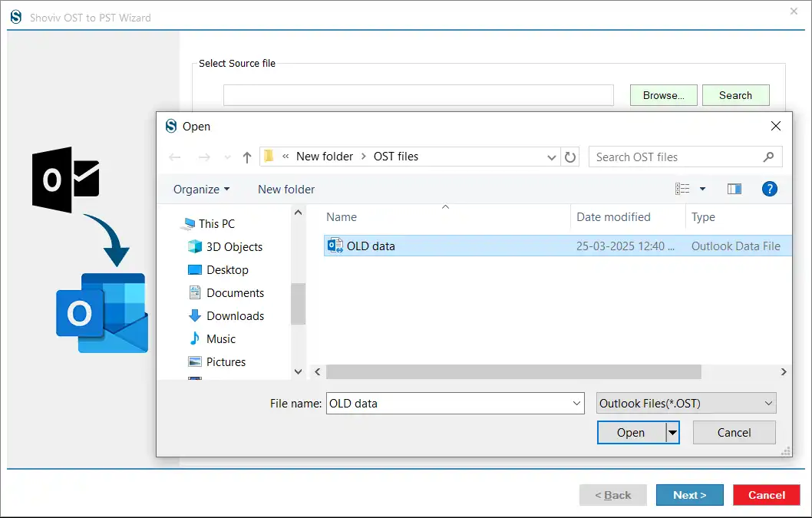Go up one folder level
The height and width of the screenshot is (518, 812).
(x=247, y=157)
